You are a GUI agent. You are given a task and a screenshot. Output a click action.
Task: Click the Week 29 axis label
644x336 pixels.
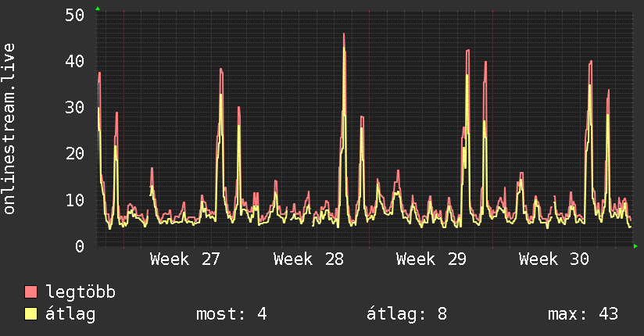click(x=431, y=259)
